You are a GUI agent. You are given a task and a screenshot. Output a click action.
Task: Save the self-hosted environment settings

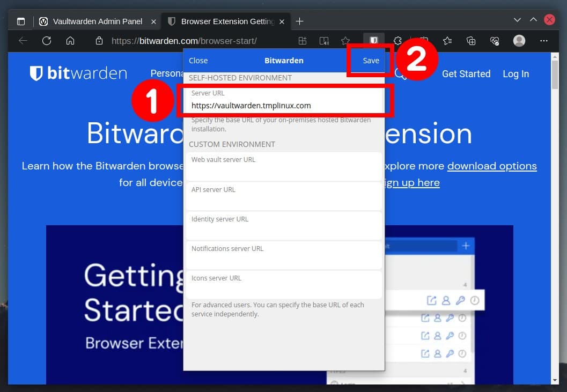[x=370, y=61]
